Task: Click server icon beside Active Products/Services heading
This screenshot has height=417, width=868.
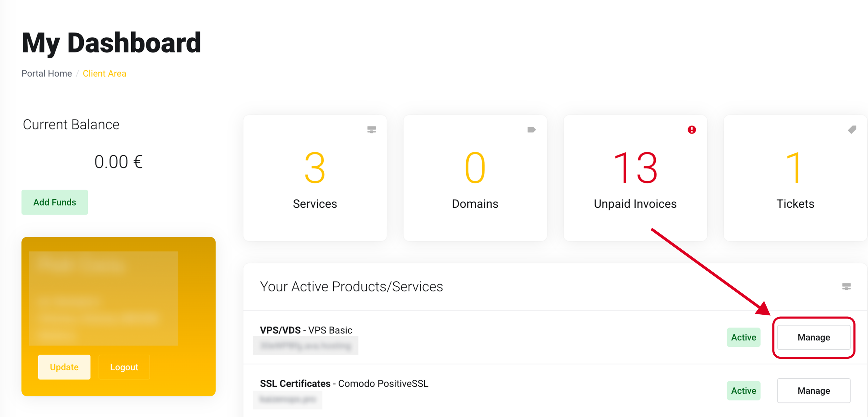Action: click(x=846, y=287)
